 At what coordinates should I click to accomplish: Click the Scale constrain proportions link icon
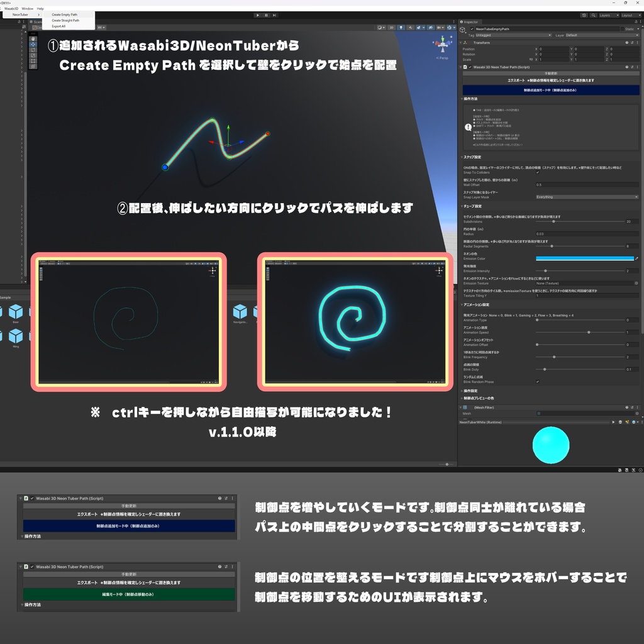tap(531, 59)
